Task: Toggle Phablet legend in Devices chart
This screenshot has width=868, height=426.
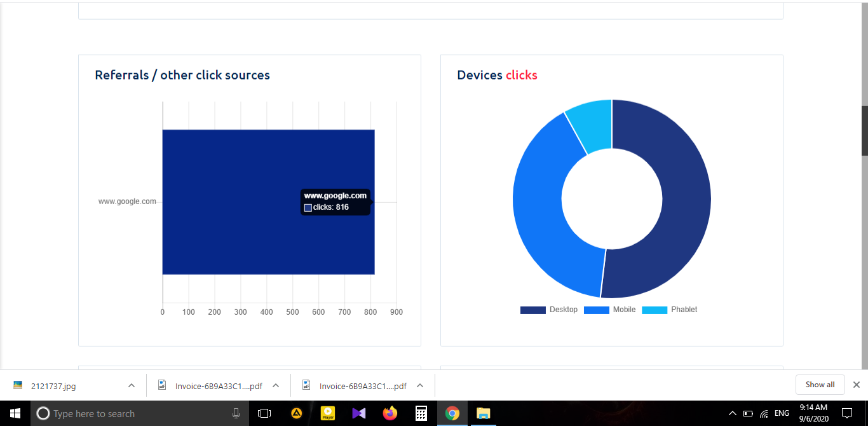Action: pos(669,310)
